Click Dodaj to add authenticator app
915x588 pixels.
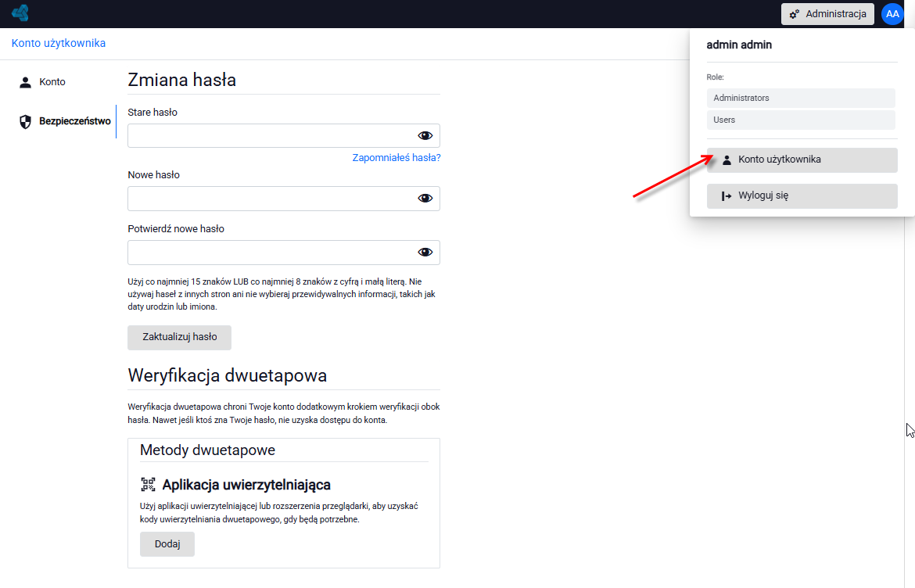pos(167,544)
